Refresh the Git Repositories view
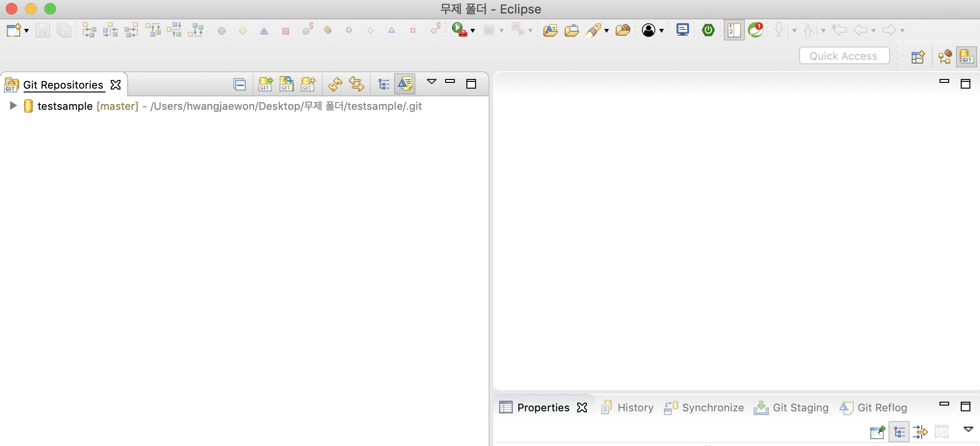 (x=335, y=84)
